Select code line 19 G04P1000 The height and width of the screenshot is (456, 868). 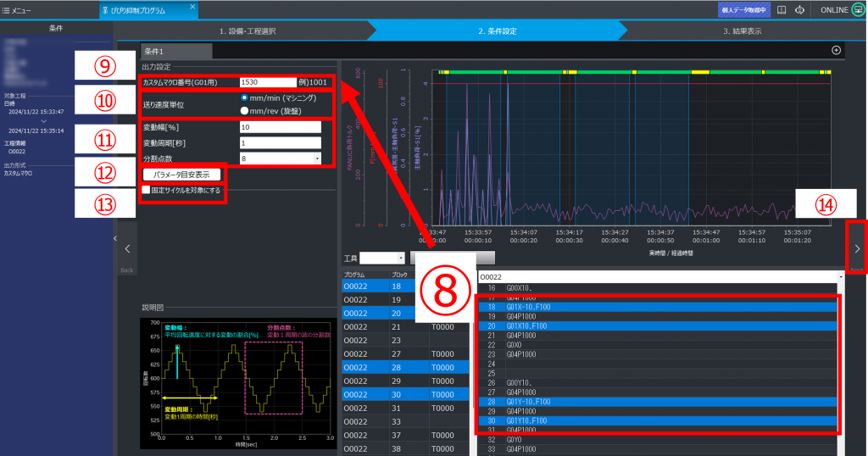658,316
